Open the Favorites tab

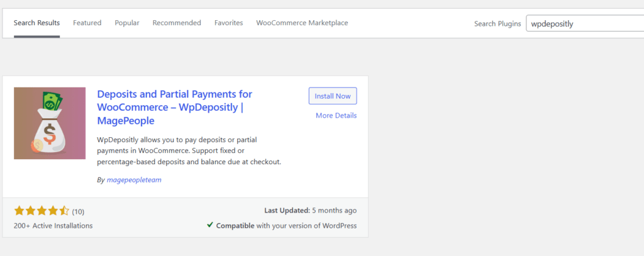coord(228,23)
